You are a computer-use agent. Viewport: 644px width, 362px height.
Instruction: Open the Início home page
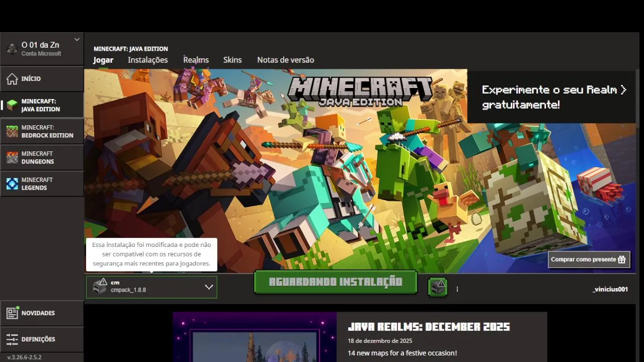pos(42,79)
